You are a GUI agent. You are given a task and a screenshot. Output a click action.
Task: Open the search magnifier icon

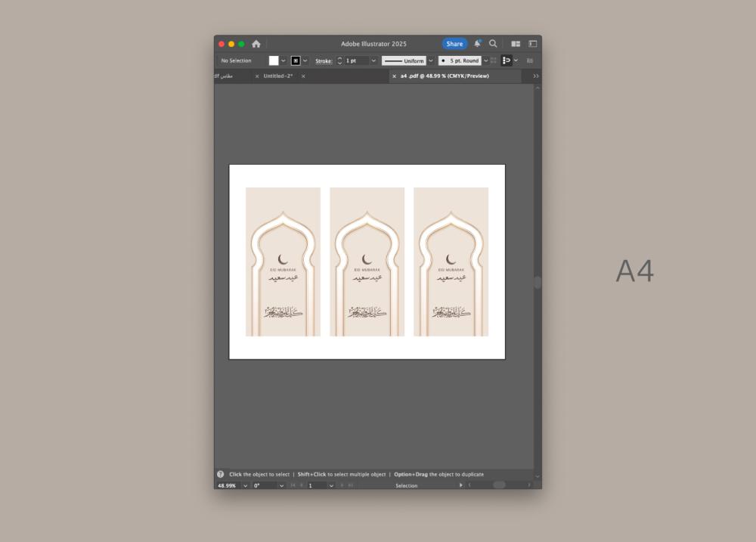tap(493, 44)
